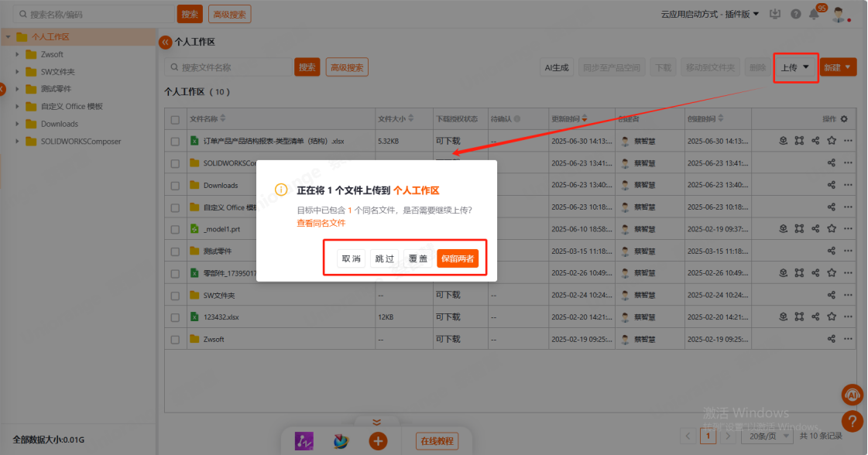
Task: Open the help question-mark icon in top bar
Action: coord(795,15)
